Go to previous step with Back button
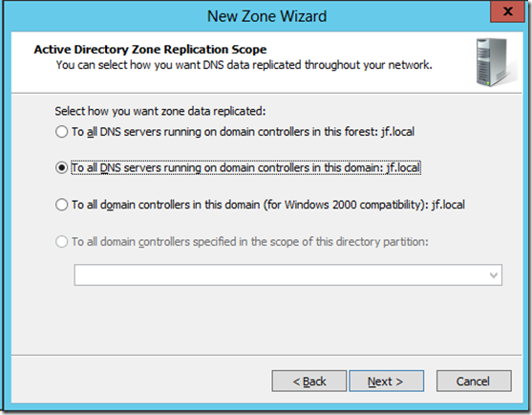The height and width of the screenshot is (415, 532). (x=309, y=381)
